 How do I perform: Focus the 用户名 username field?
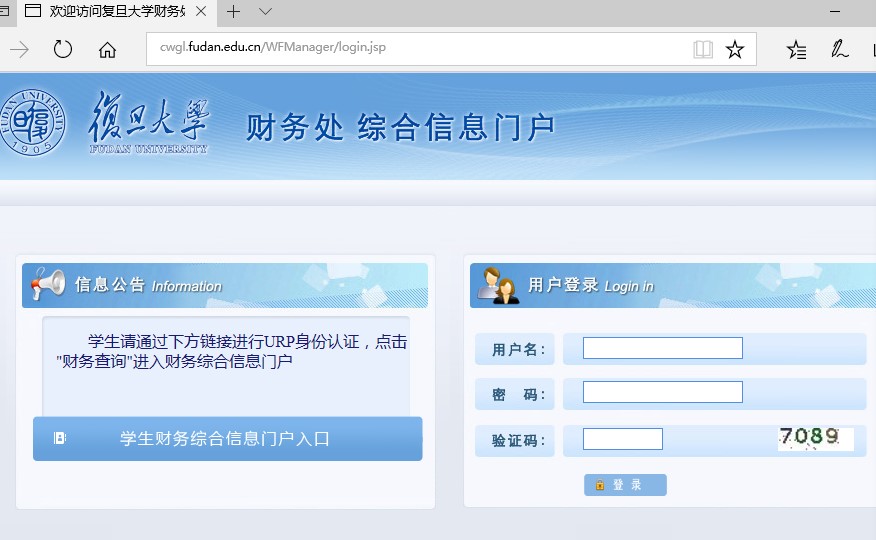663,348
